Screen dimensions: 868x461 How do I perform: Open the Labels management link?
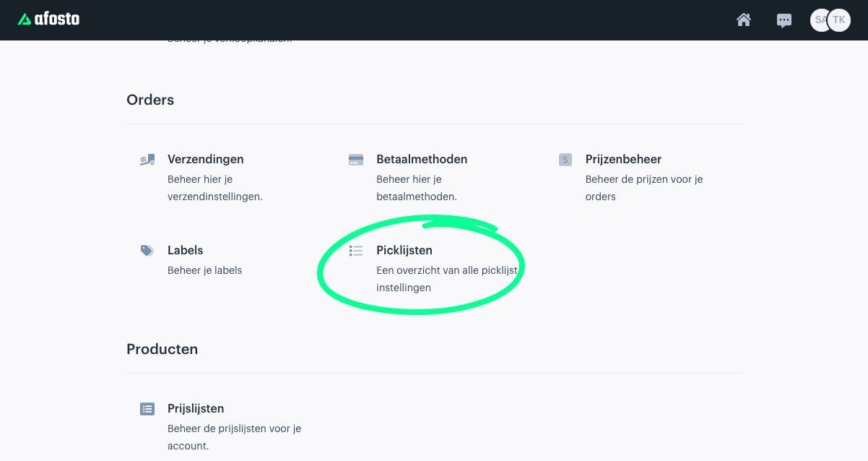186,250
